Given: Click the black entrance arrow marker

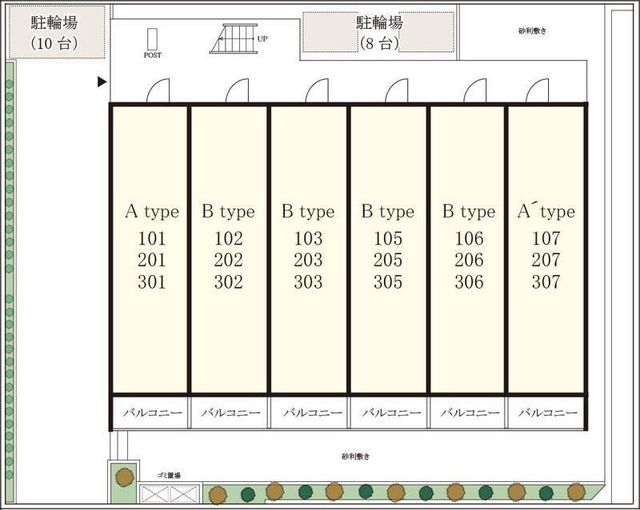Looking at the screenshot, I should pos(101,83).
